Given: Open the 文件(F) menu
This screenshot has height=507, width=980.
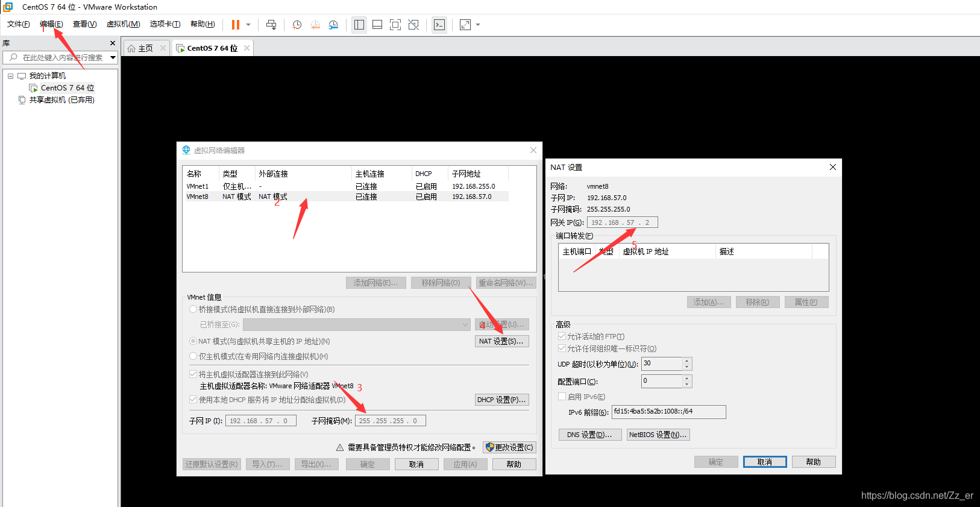Looking at the screenshot, I should click(19, 24).
